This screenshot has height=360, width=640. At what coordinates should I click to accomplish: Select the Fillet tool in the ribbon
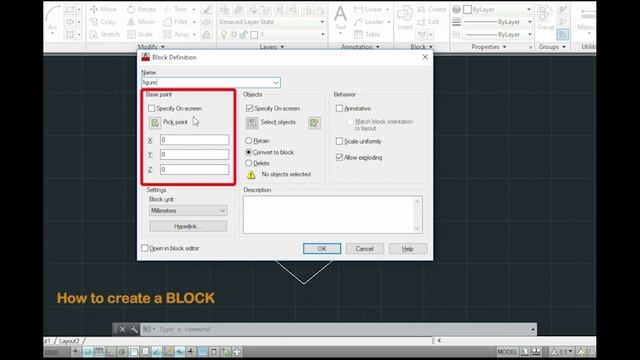[x=176, y=22]
